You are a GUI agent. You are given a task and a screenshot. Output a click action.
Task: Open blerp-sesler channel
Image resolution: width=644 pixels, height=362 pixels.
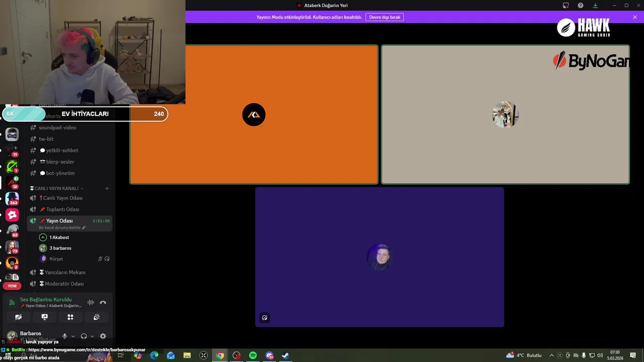60,162
